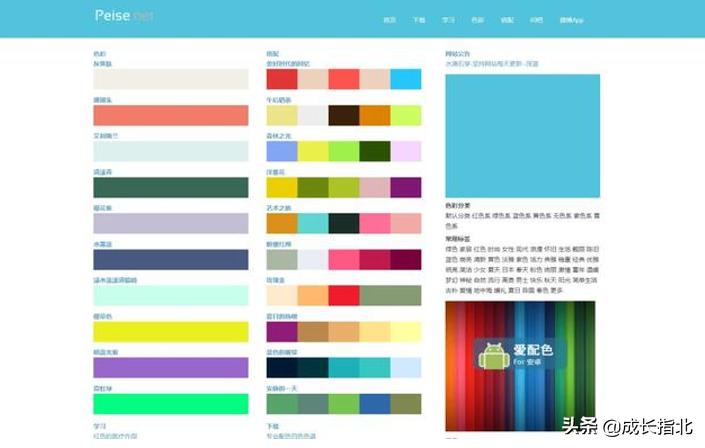Pick the dark brown palette swatch
This screenshot has height=448, width=705.
344,115
